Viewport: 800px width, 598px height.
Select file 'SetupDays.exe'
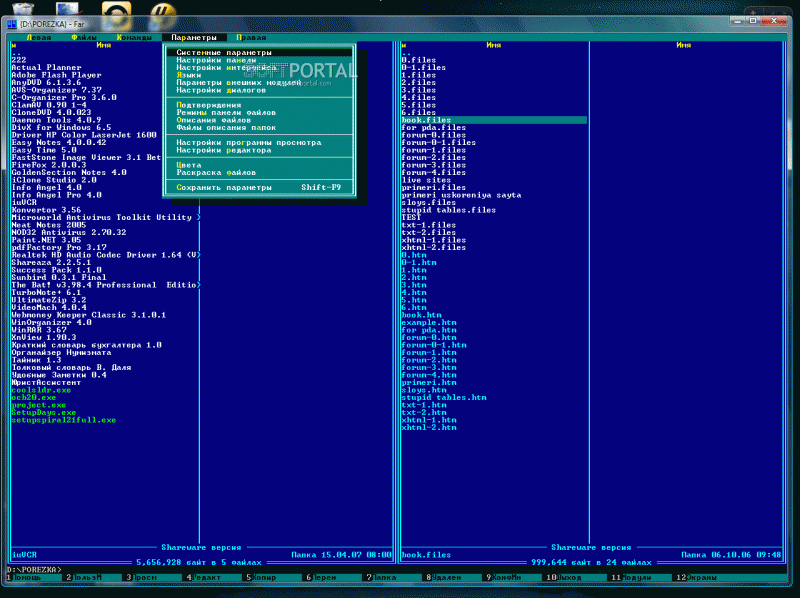(x=44, y=412)
